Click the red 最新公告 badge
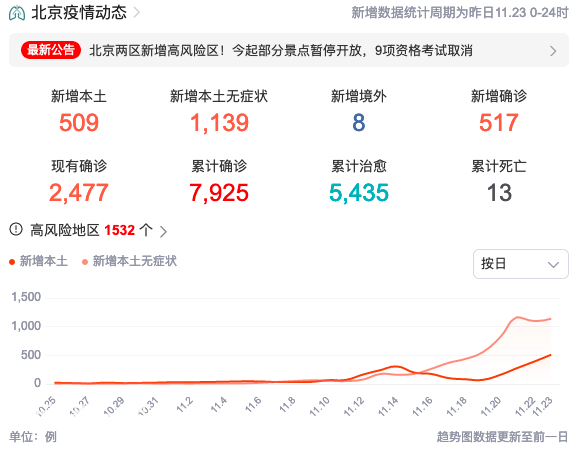Screen dimensions: 579x455 click(51, 50)
